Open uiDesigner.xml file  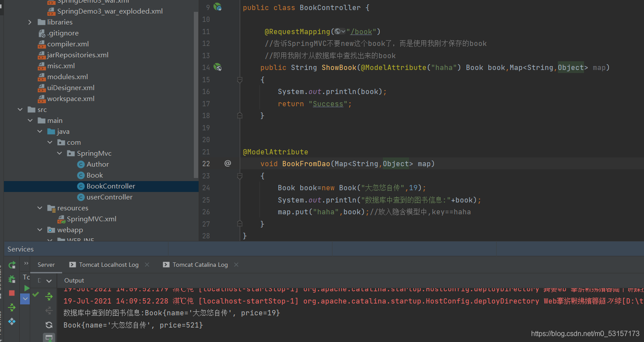click(x=71, y=88)
